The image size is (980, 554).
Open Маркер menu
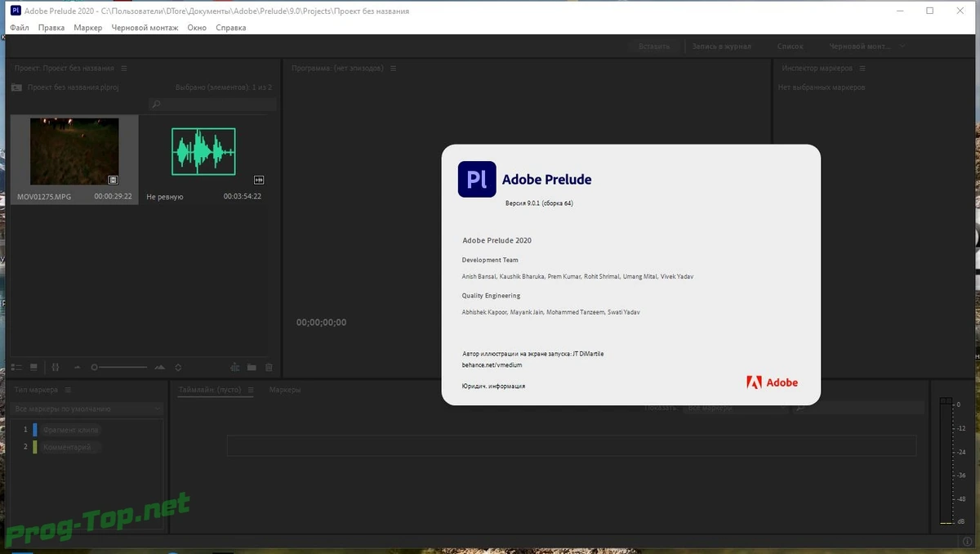point(88,28)
